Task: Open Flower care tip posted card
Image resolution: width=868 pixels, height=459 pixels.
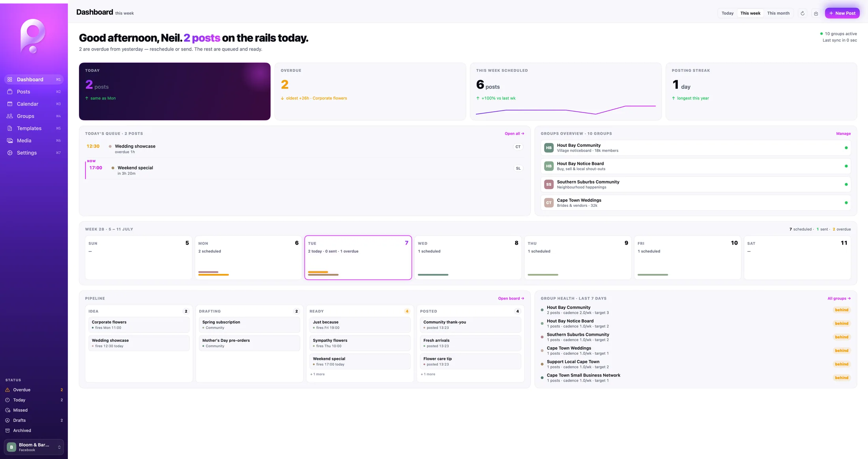Action: [470, 361]
